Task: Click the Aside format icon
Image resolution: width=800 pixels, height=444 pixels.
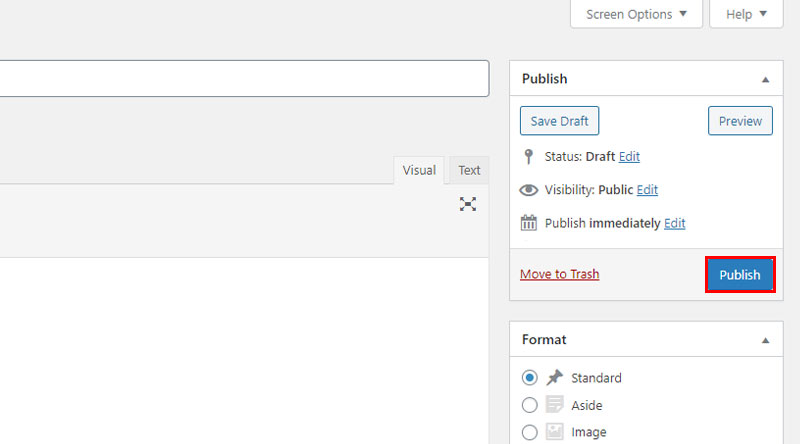Action: click(x=555, y=405)
